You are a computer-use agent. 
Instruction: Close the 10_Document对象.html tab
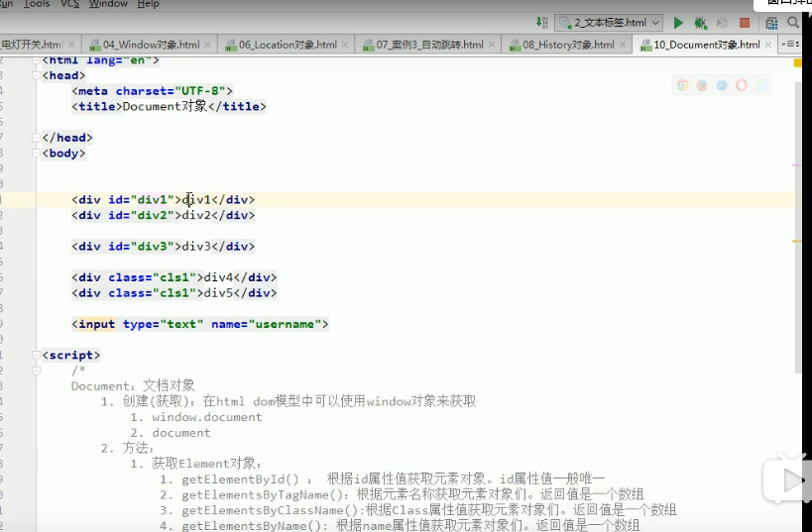(x=768, y=45)
